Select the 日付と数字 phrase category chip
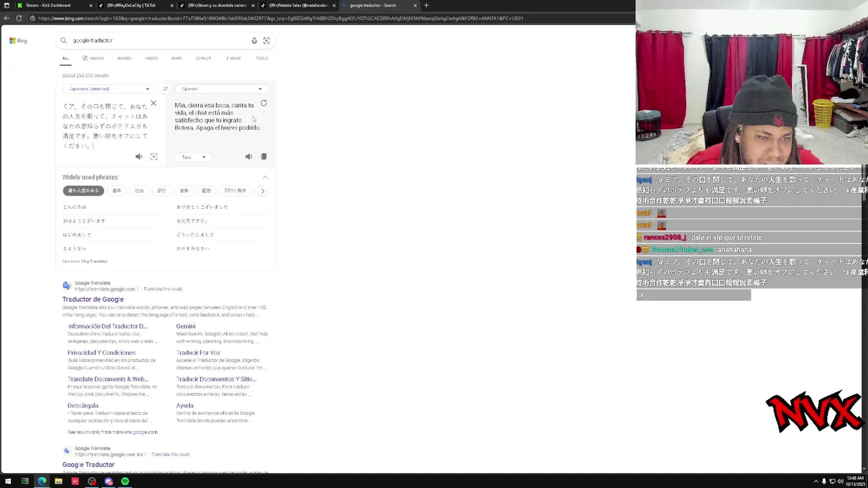 click(x=235, y=190)
